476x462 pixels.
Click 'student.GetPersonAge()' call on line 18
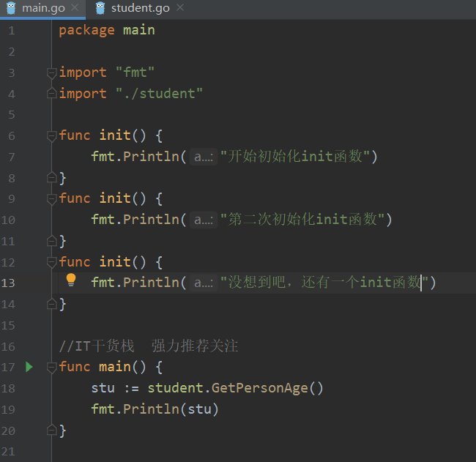click(x=235, y=388)
